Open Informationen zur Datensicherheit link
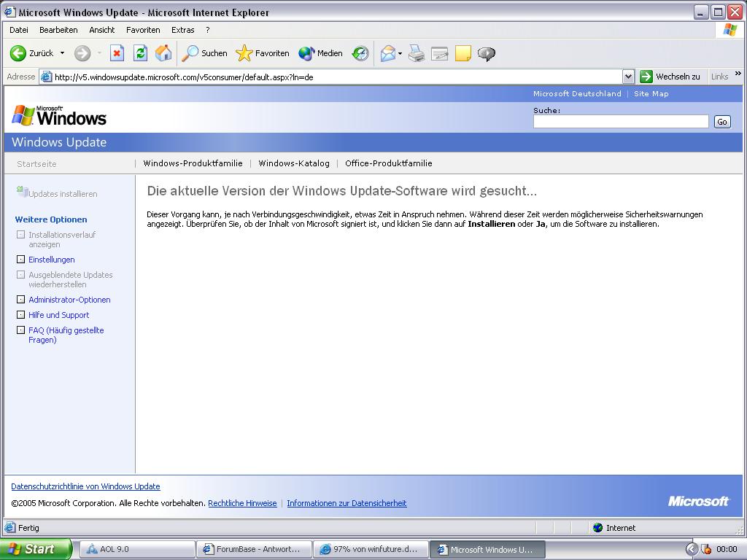The height and width of the screenshot is (560, 747). tap(347, 503)
